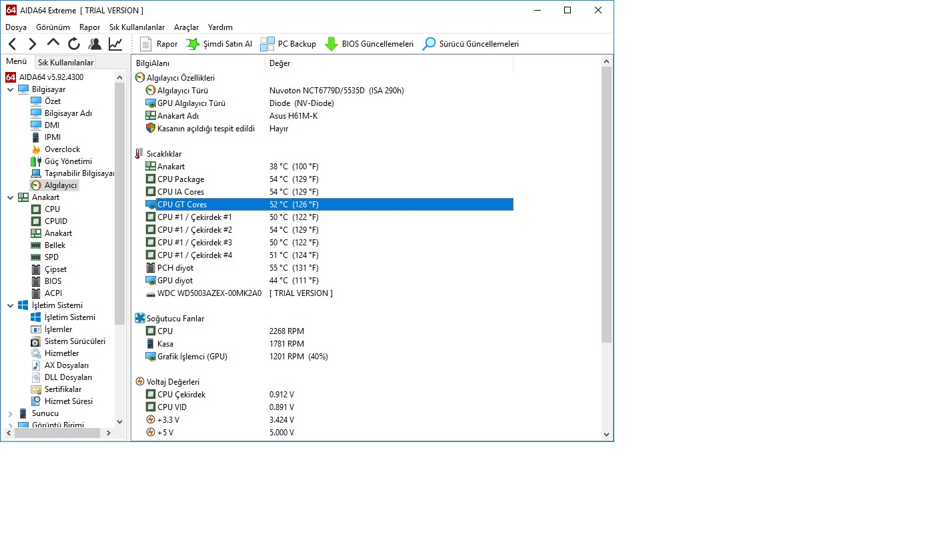Open Sürücü Güncellemeleri magnifier icon
This screenshot has width=951, height=560.
click(429, 44)
